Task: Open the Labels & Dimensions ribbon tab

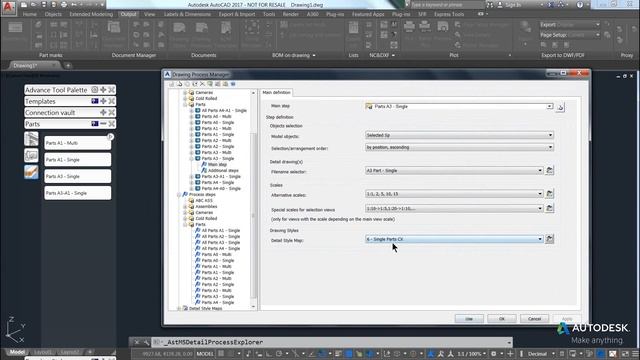Action: click(187, 14)
